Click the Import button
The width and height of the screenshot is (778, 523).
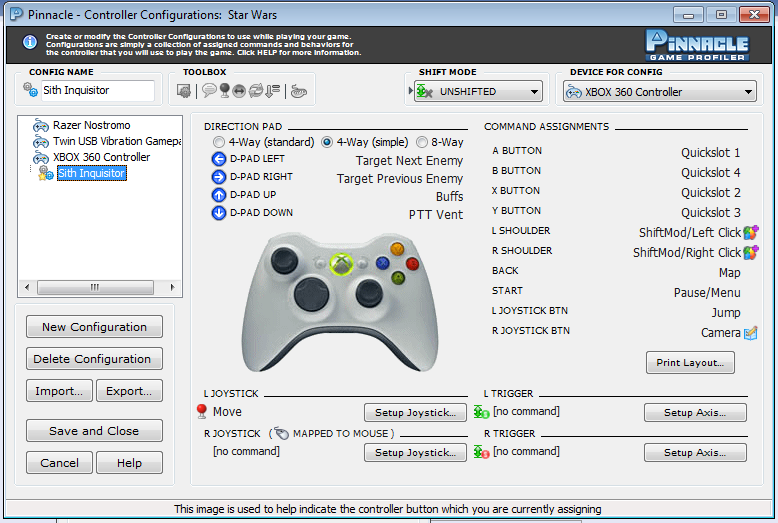pyautogui.click(x=59, y=391)
